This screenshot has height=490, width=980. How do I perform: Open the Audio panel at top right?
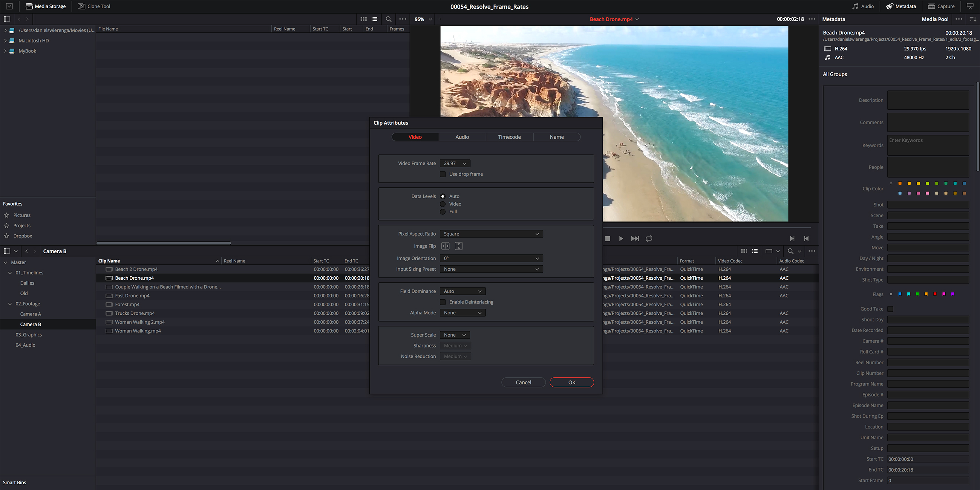click(863, 6)
